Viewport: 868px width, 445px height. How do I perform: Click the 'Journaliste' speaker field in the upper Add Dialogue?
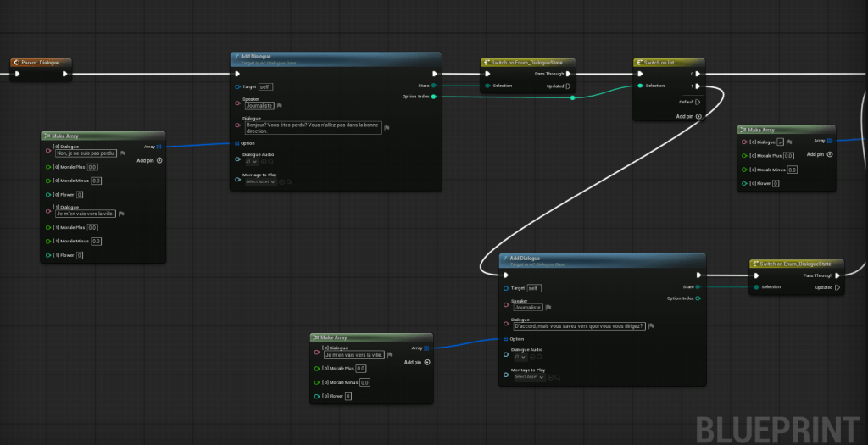click(x=258, y=105)
